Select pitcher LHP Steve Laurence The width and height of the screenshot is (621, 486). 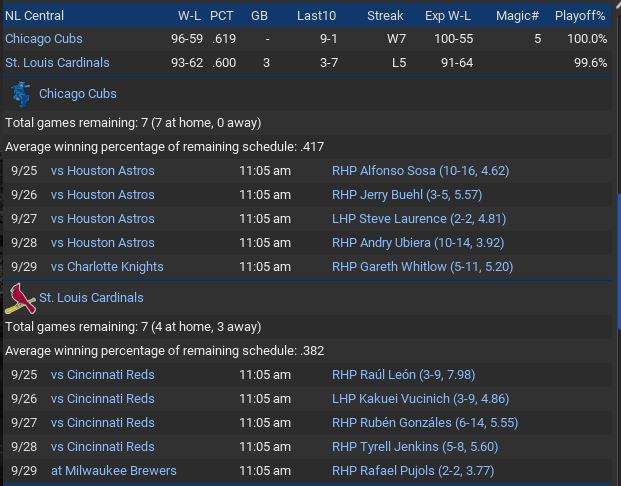click(419, 219)
